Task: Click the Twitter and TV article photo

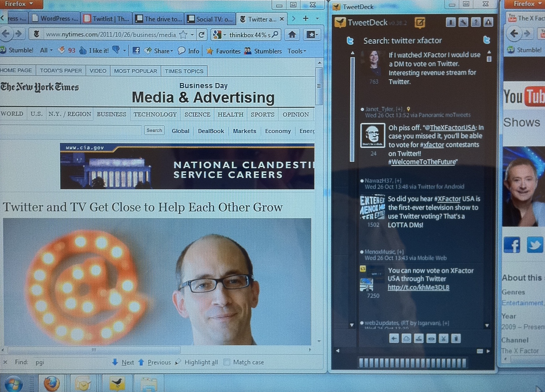Action: pyautogui.click(x=157, y=282)
